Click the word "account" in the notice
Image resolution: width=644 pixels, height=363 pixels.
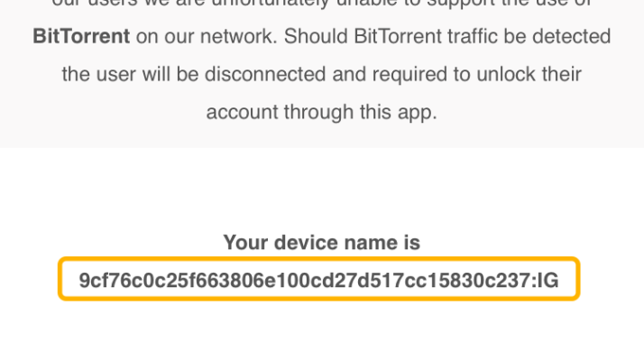(238, 114)
